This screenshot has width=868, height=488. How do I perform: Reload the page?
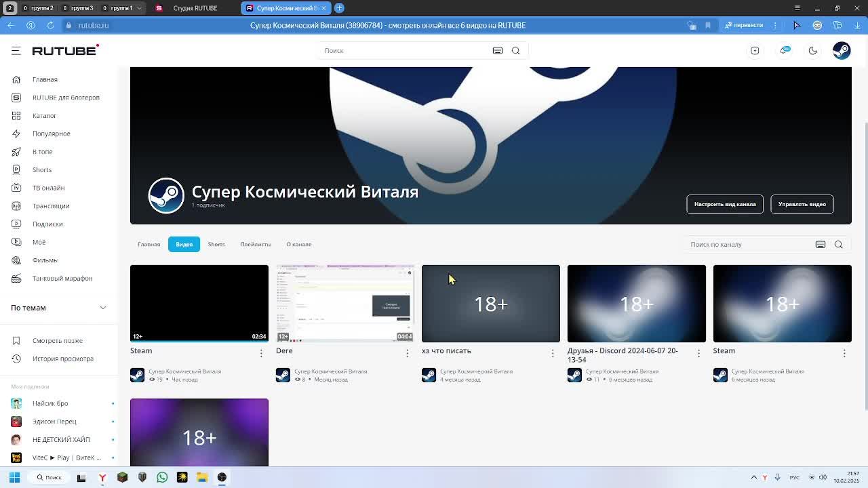click(x=50, y=25)
